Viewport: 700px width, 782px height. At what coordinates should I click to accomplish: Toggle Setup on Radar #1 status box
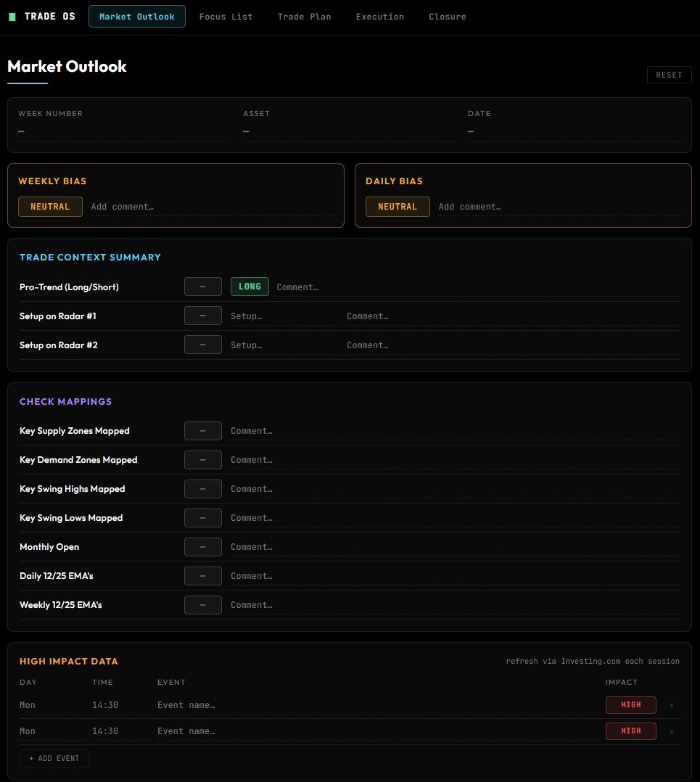pos(203,316)
